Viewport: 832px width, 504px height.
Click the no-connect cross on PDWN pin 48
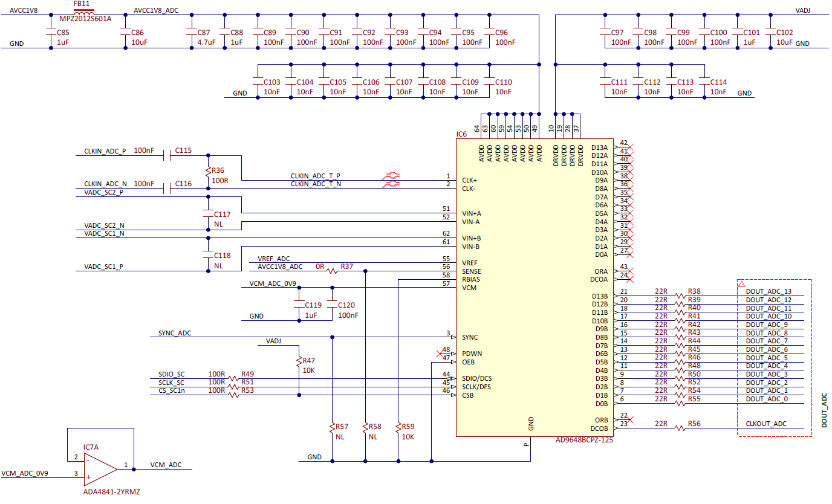click(x=440, y=353)
